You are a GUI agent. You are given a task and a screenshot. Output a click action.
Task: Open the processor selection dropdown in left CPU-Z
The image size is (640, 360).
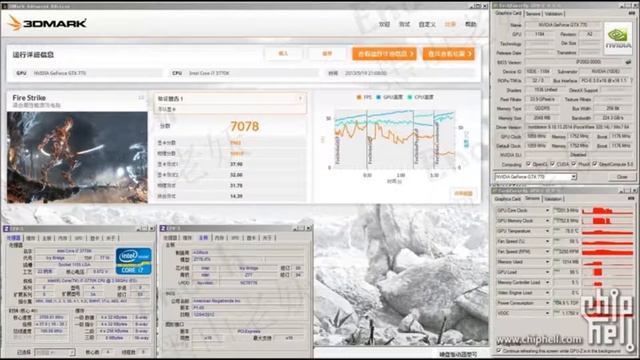pyautogui.click(x=55, y=352)
